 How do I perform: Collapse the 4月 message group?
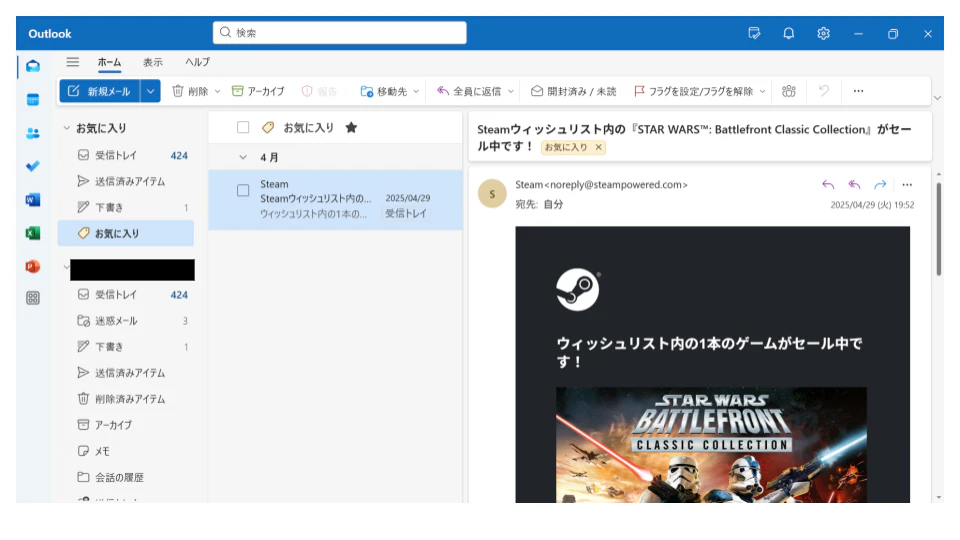(x=243, y=157)
